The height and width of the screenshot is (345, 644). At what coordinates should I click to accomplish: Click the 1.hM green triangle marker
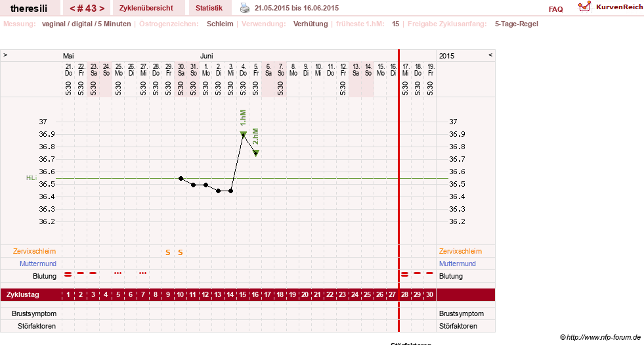click(243, 133)
